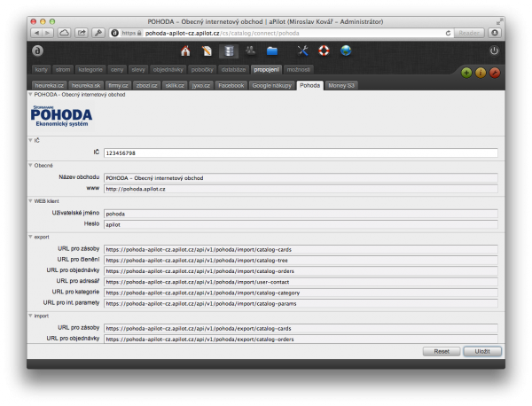The image size is (532, 406).
Task: Reload page using refresh icon
Action: (448, 33)
